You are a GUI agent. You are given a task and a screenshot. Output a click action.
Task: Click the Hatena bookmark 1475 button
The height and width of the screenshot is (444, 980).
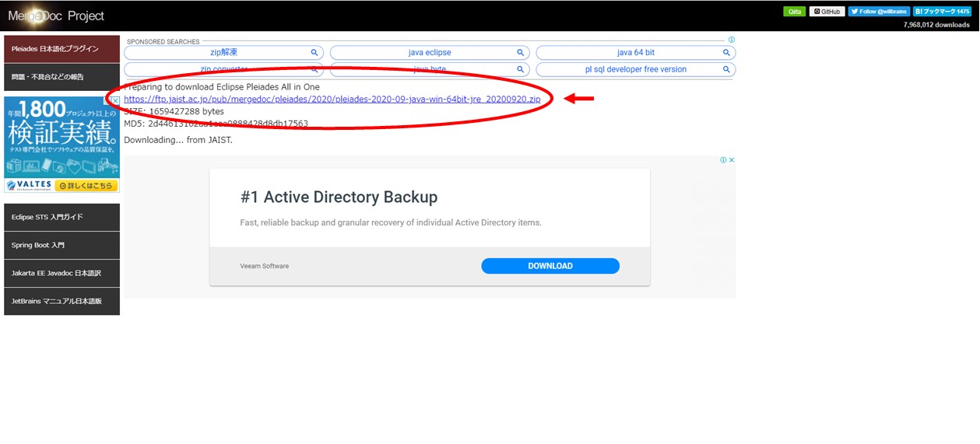(943, 12)
